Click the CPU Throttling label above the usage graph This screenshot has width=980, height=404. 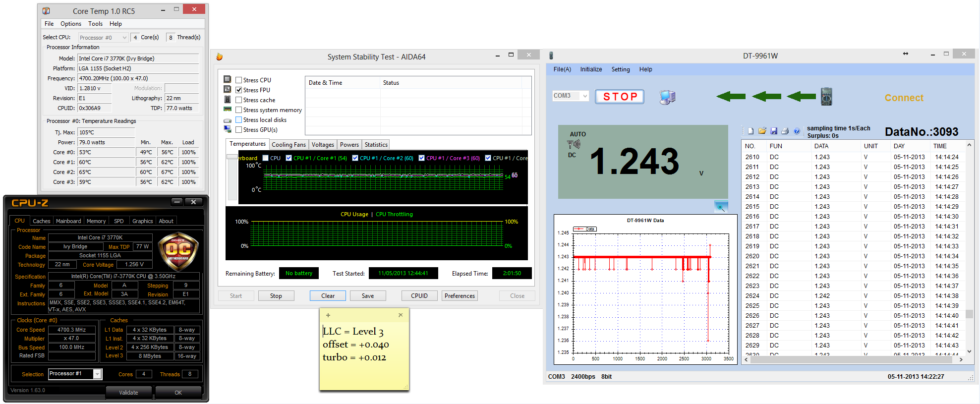[x=394, y=214]
